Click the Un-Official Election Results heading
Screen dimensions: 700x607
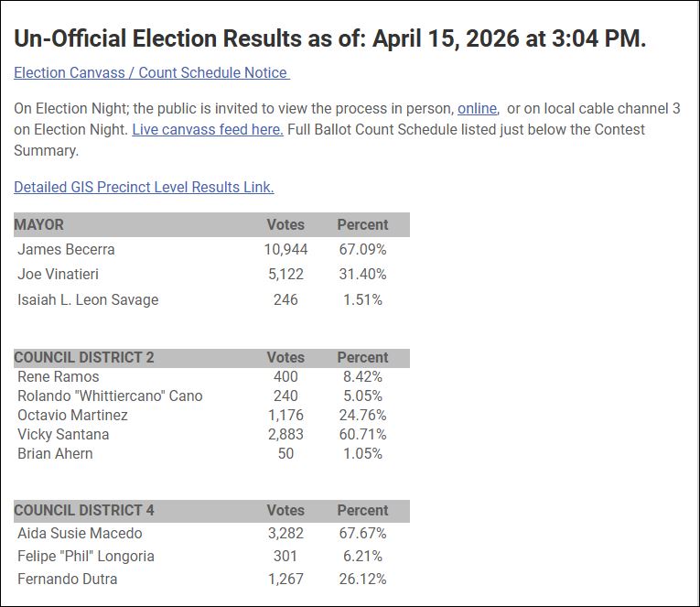[x=329, y=38]
